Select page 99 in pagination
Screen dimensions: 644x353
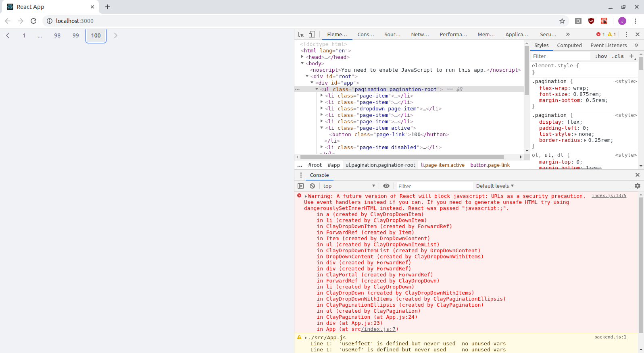point(76,35)
